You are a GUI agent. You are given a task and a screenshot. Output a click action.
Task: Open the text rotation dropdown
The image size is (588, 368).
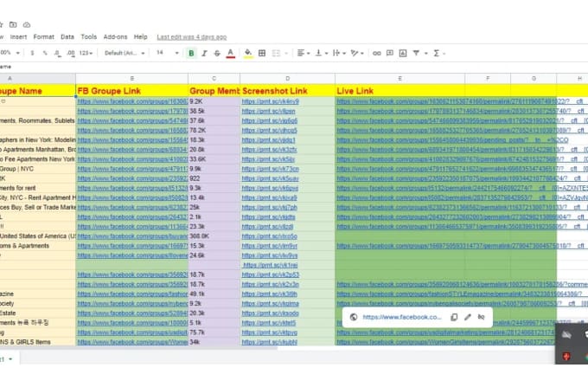point(357,54)
